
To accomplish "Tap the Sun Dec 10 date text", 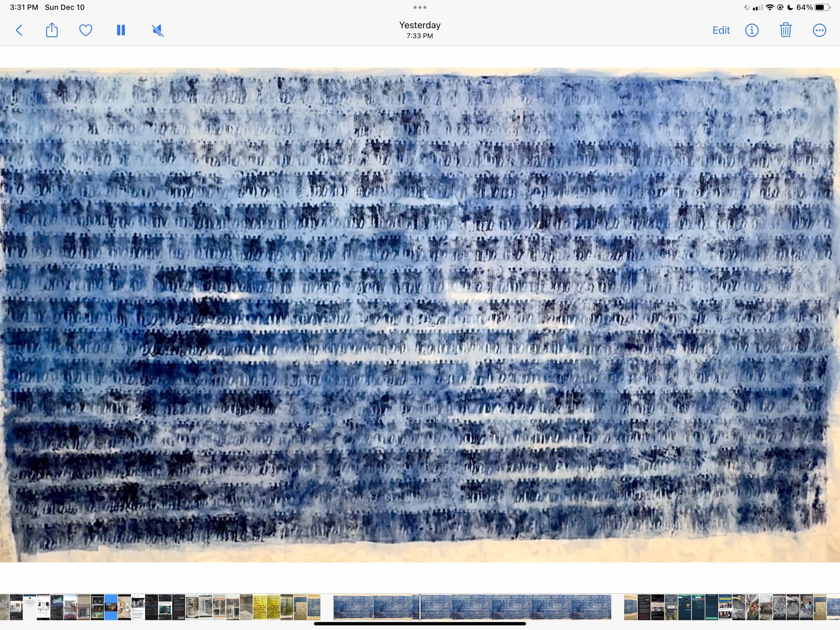I will coord(65,7).
